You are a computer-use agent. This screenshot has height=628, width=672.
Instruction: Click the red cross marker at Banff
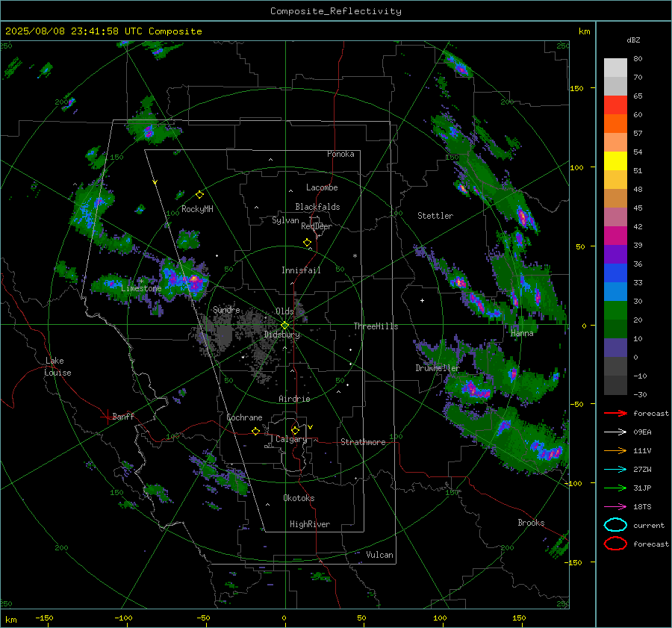(x=107, y=417)
